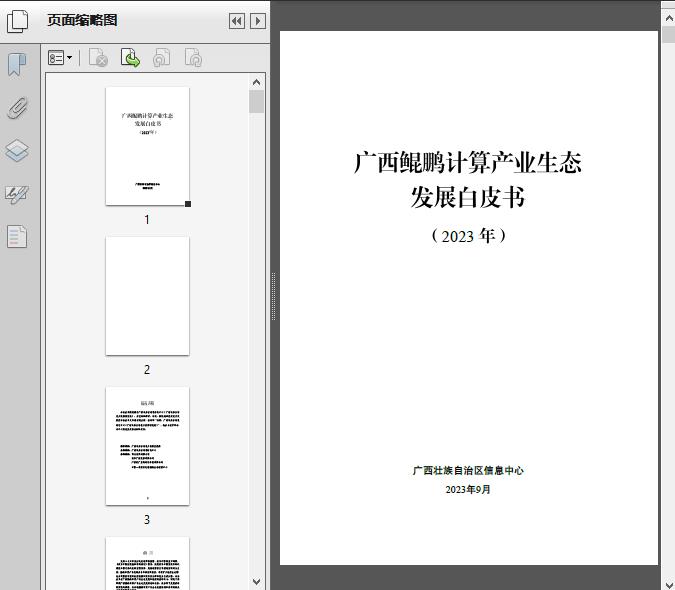This screenshot has width=675, height=590.
Task: Click the page label '3' under thumbnail
Action: (x=147, y=520)
